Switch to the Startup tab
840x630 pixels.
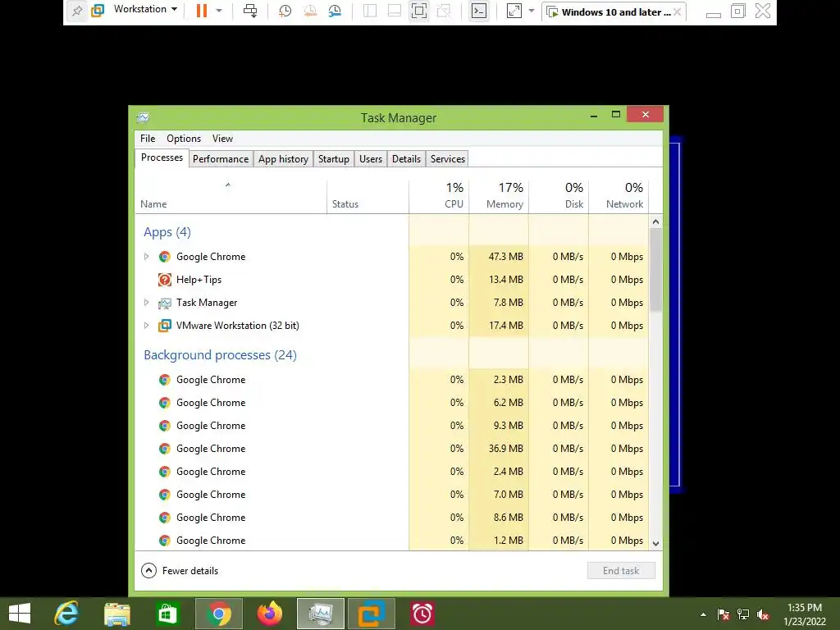334,158
